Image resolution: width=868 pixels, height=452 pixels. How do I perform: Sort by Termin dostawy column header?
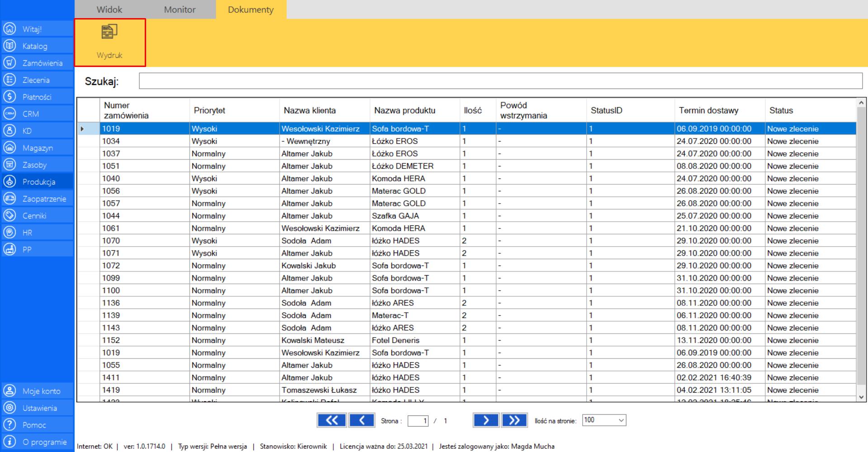(x=720, y=110)
